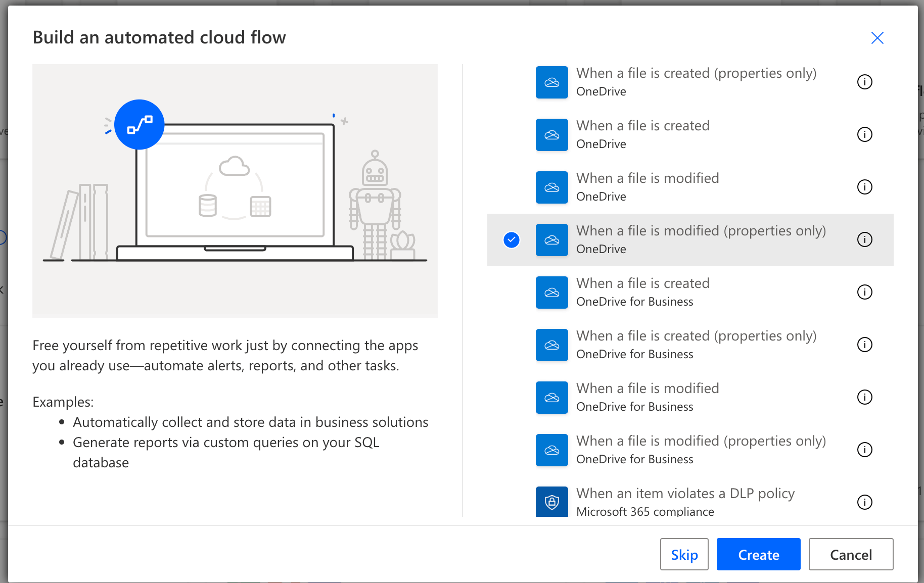Click the "Examples:" label text

tap(63, 402)
